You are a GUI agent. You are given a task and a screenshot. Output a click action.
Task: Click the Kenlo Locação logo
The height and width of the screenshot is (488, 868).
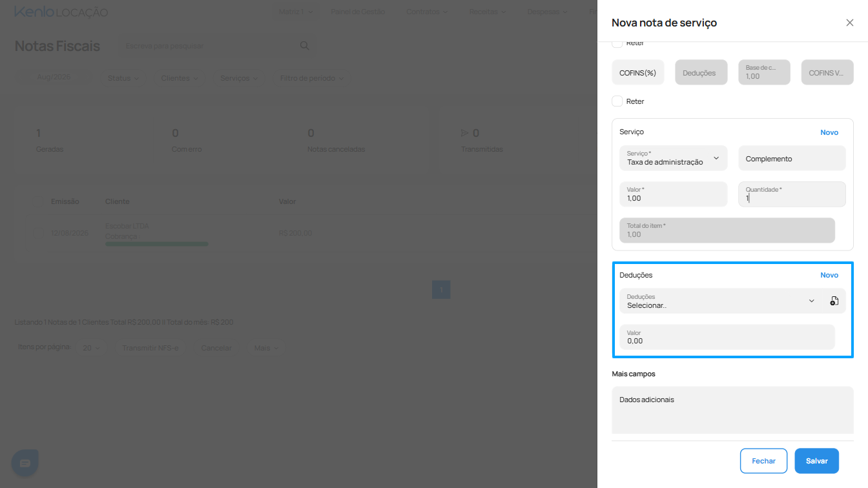(61, 12)
